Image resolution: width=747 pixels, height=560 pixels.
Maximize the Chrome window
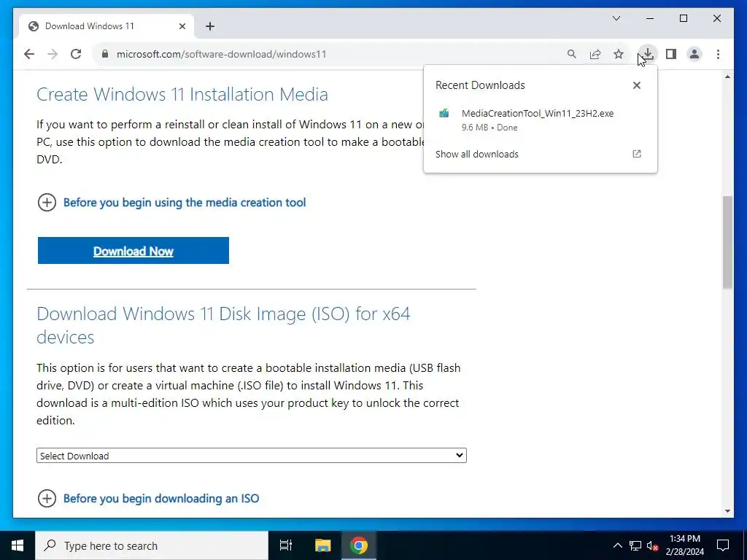click(683, 18)
